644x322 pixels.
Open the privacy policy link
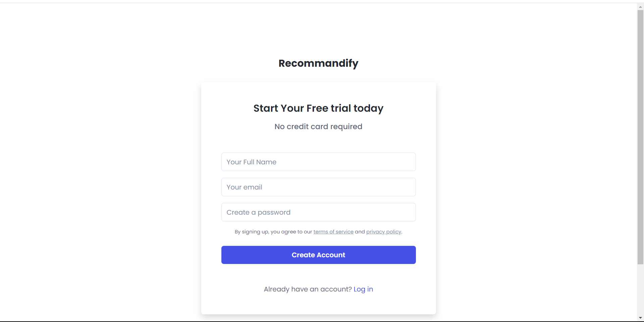point(383,232)
